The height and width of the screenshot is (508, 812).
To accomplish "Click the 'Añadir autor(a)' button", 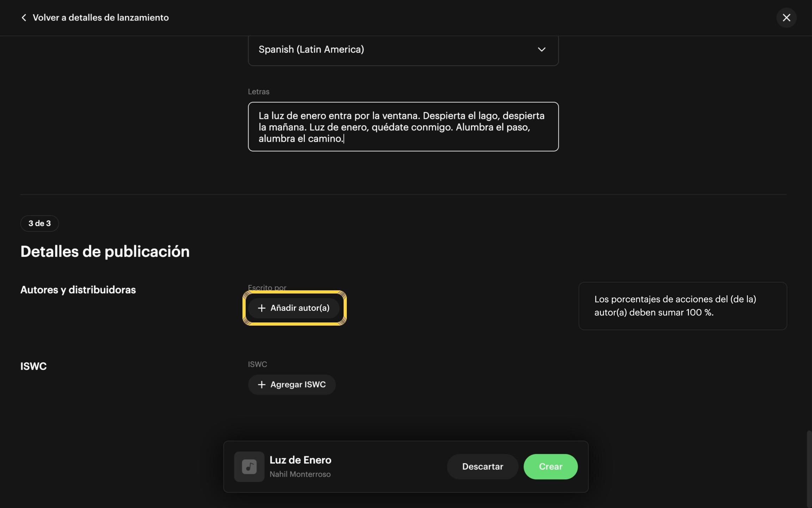I will point(294,308).
